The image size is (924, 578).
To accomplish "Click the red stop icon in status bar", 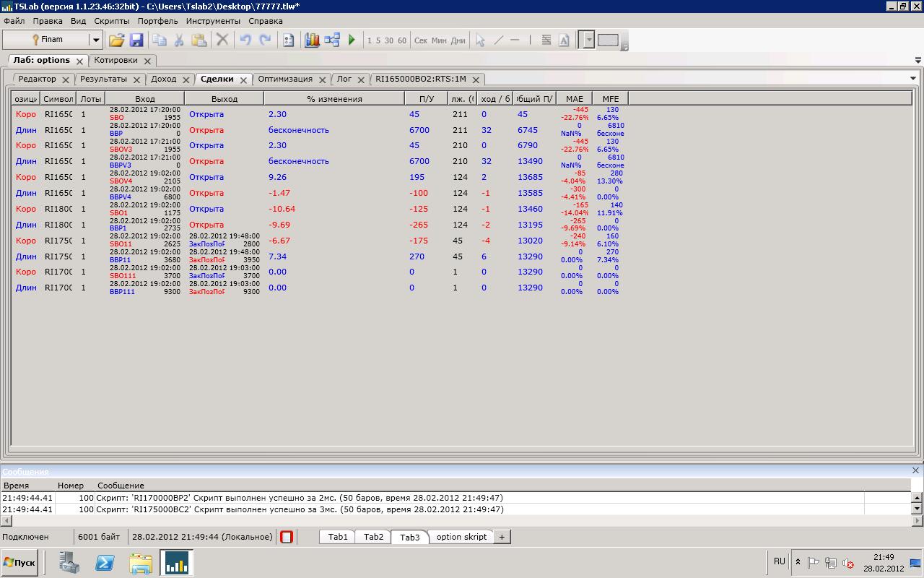I will point(287,537).
